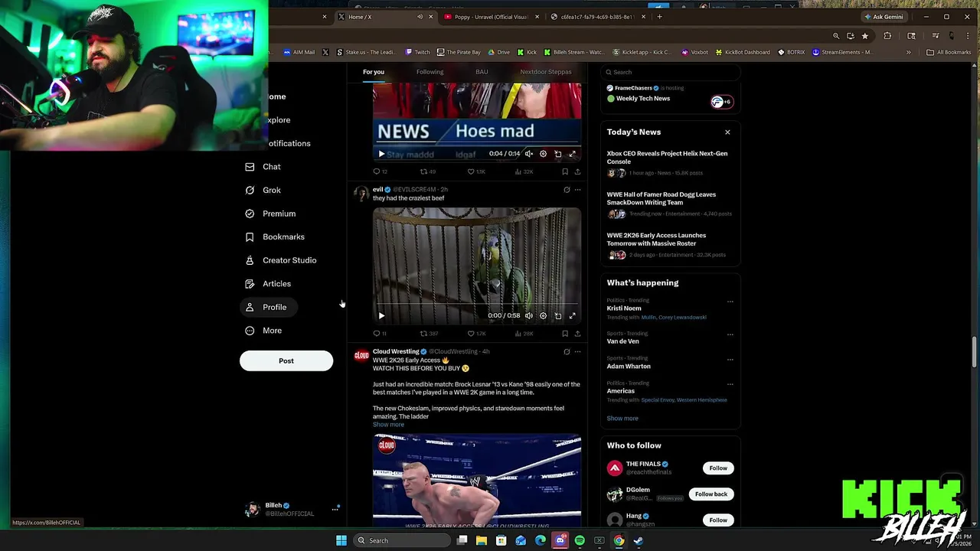This screenshot has width=980, height=551.
Task: Bookmark this page with the star icon
Action: (x=865, y=36)
